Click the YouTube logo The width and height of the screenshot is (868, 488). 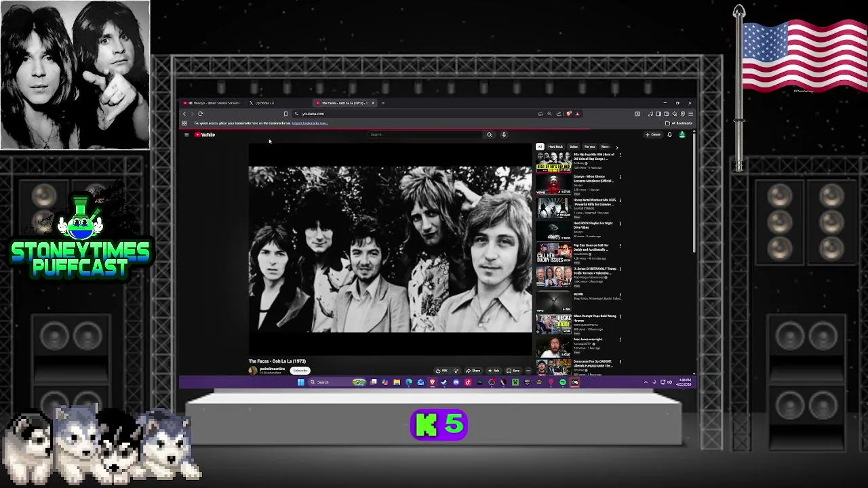pos(205,135)
